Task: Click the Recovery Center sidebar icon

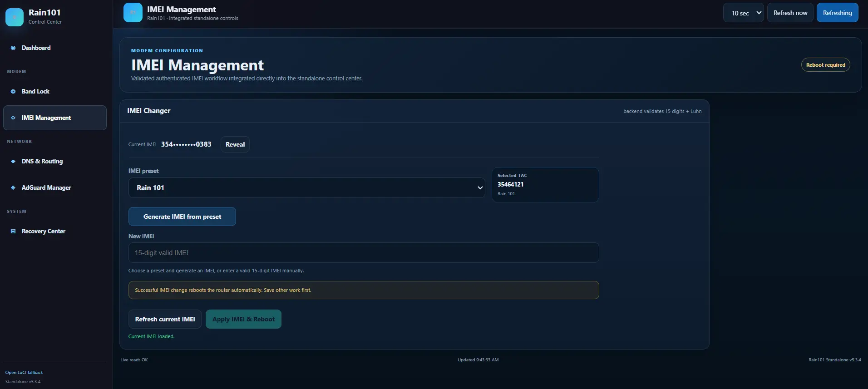Action: tap(13, 231)
